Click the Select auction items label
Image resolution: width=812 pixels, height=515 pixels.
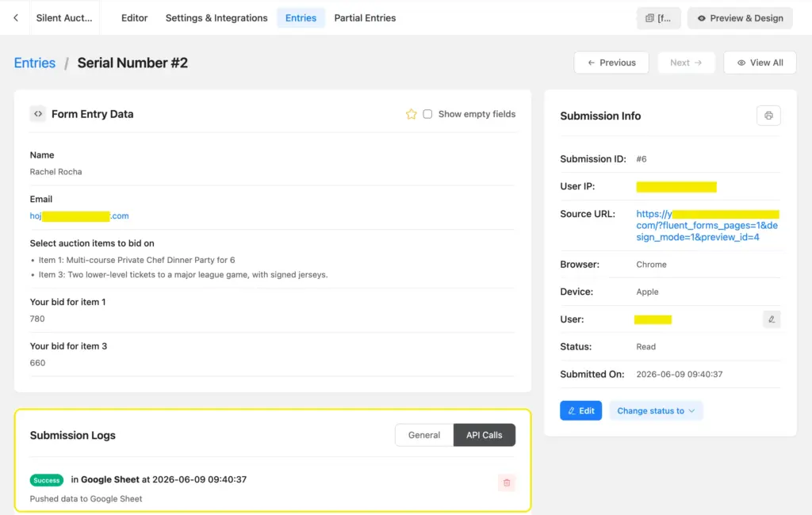click(x=92, y=243)
